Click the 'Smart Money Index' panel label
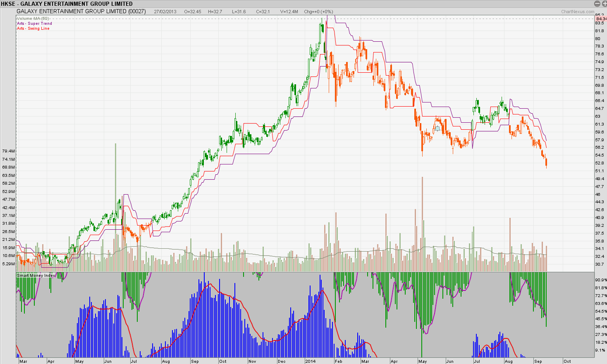 [36, 276]
